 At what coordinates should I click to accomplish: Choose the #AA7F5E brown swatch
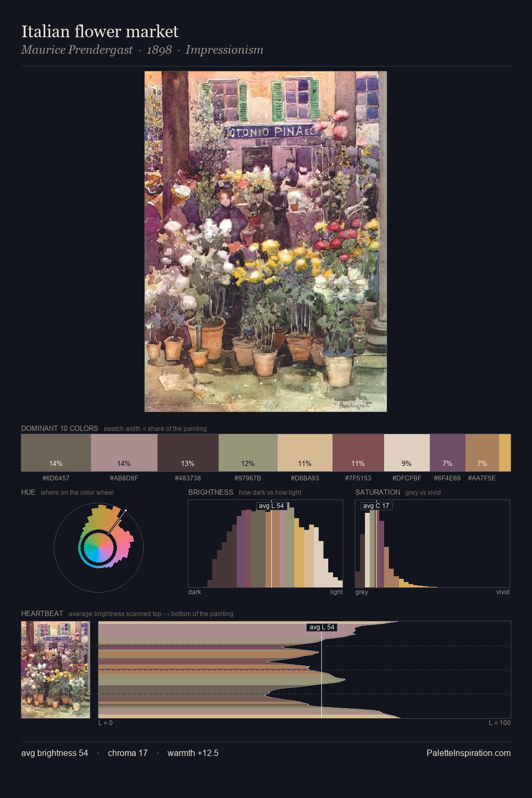[x=482, y=453]
